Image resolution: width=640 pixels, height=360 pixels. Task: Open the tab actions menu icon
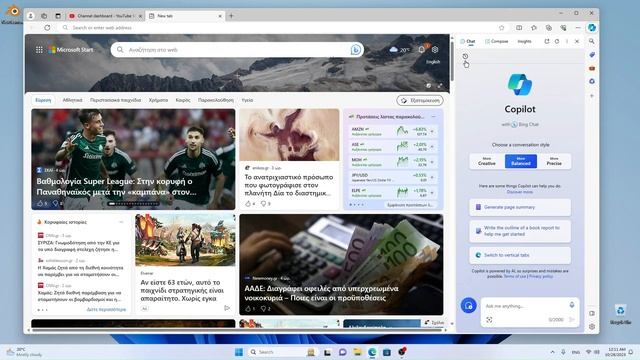coord(58,16)
